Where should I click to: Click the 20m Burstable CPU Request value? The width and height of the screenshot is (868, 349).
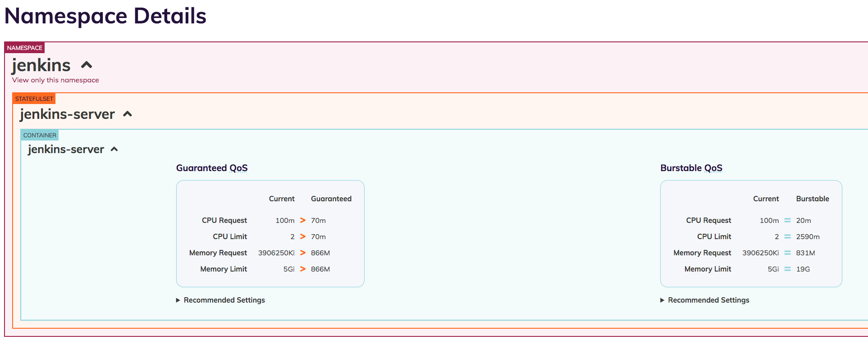804,220
